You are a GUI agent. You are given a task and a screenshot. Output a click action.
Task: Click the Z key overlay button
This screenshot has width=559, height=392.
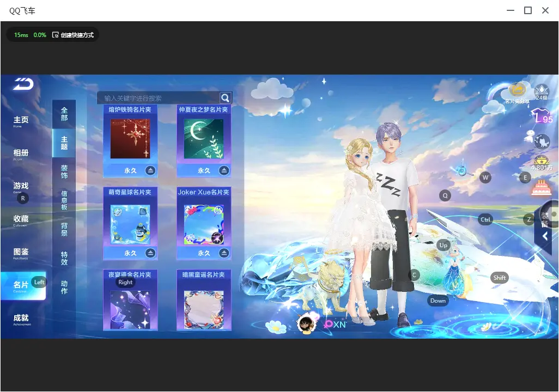pyautogui.click(x=528, y=219)
